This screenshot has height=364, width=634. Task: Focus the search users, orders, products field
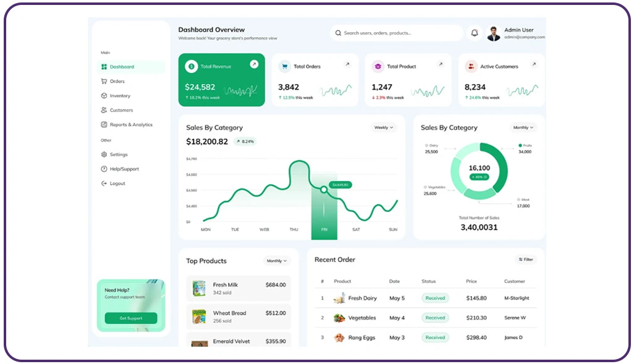(x=397, y=33)
